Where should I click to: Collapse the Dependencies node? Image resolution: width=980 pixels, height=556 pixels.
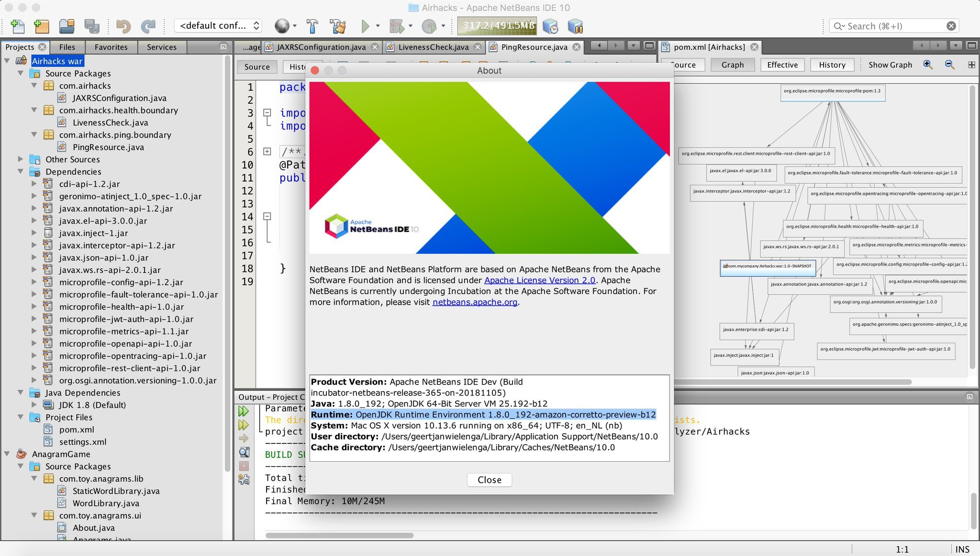[x=21, y=171]
